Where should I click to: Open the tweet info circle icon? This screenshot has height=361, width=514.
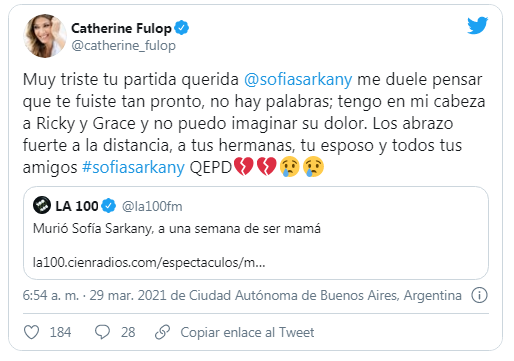(479, 295)
